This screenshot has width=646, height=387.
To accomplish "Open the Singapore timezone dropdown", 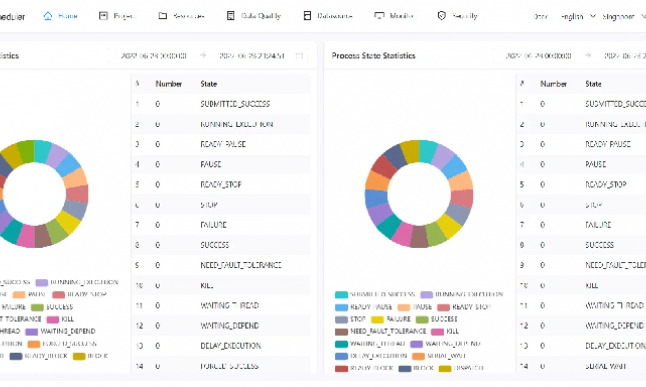I will [623, 16].
